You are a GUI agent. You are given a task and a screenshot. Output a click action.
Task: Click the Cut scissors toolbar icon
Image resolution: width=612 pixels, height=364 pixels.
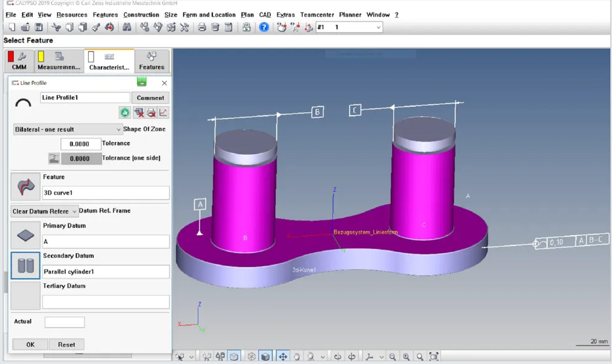(56, 27)
